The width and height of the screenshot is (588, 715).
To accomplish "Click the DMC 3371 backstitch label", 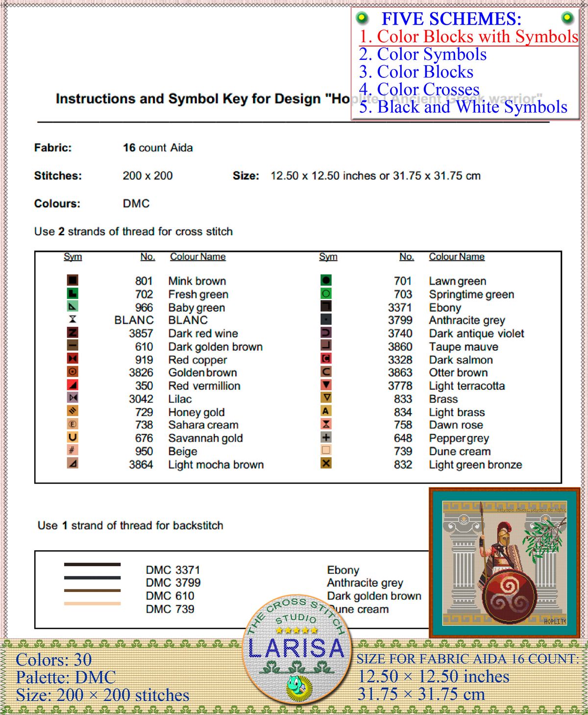I will point(173,570).
